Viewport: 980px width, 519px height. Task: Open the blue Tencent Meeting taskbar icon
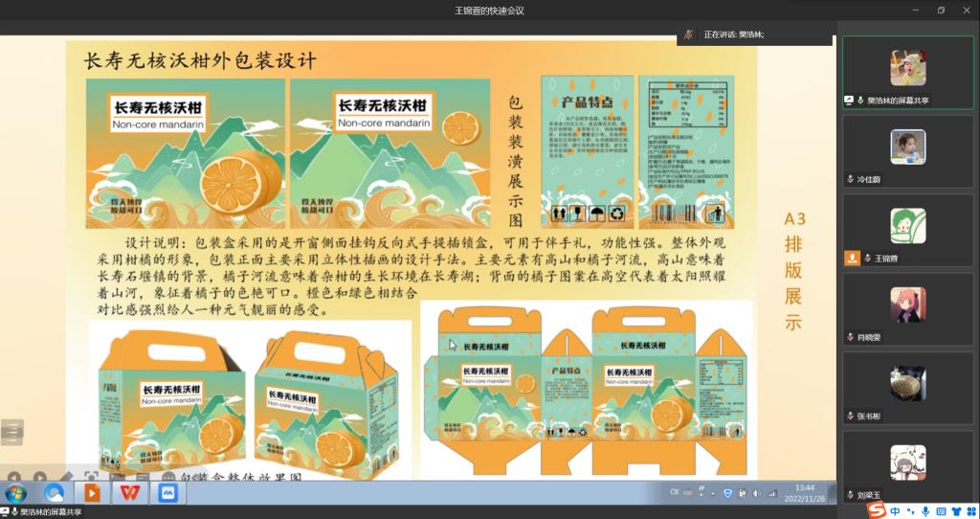[167, 493]
